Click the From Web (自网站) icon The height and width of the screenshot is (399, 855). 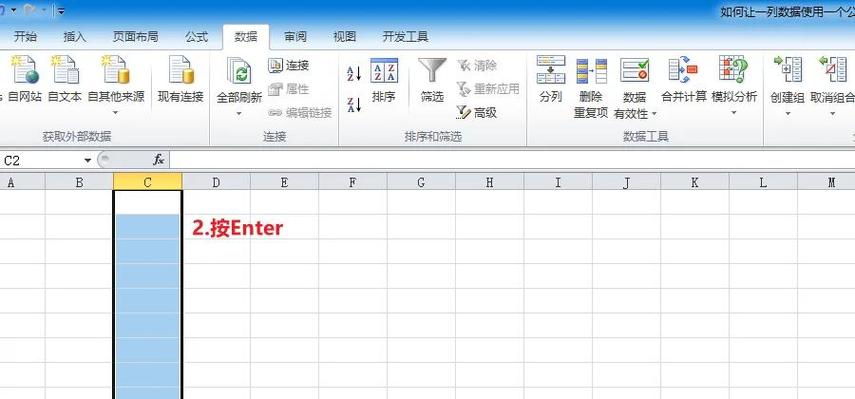pos(25,70)
